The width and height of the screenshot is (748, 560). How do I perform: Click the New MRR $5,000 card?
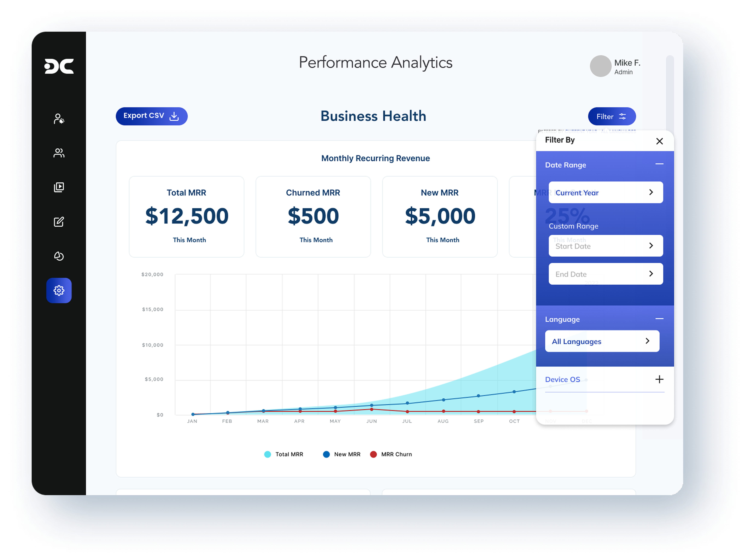pyautogui.click(x=440, y=216)
